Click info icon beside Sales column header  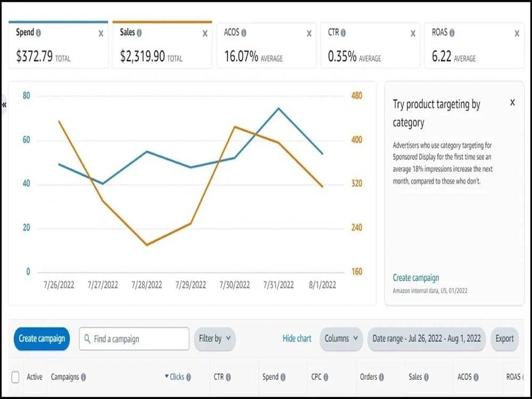[x=426, y=377]
